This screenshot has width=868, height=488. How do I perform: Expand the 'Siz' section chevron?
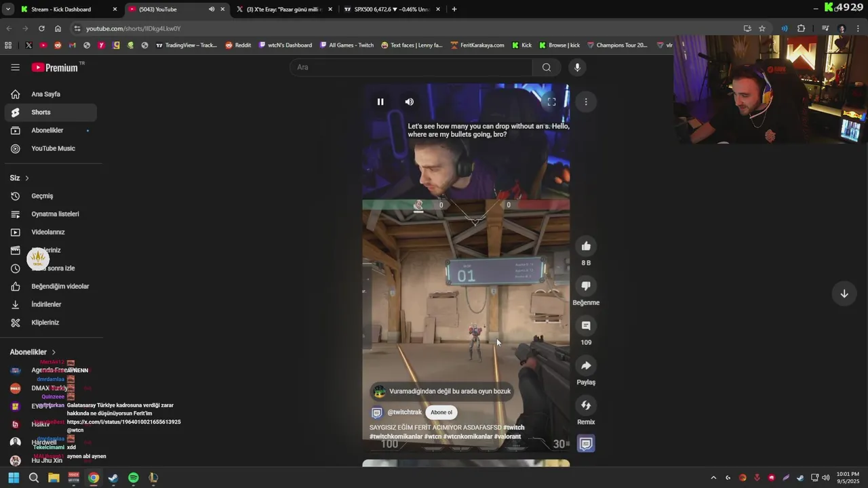pyautogui.click(x=27, y=178)
